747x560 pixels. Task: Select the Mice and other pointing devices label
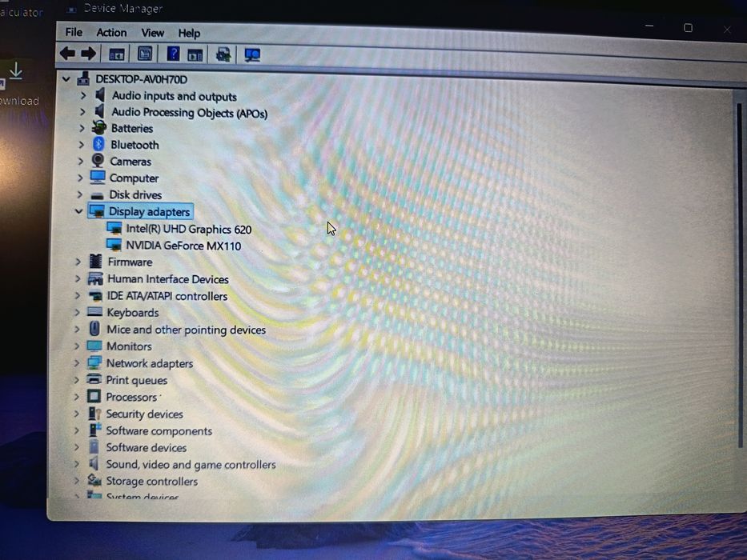coord(186,330)
